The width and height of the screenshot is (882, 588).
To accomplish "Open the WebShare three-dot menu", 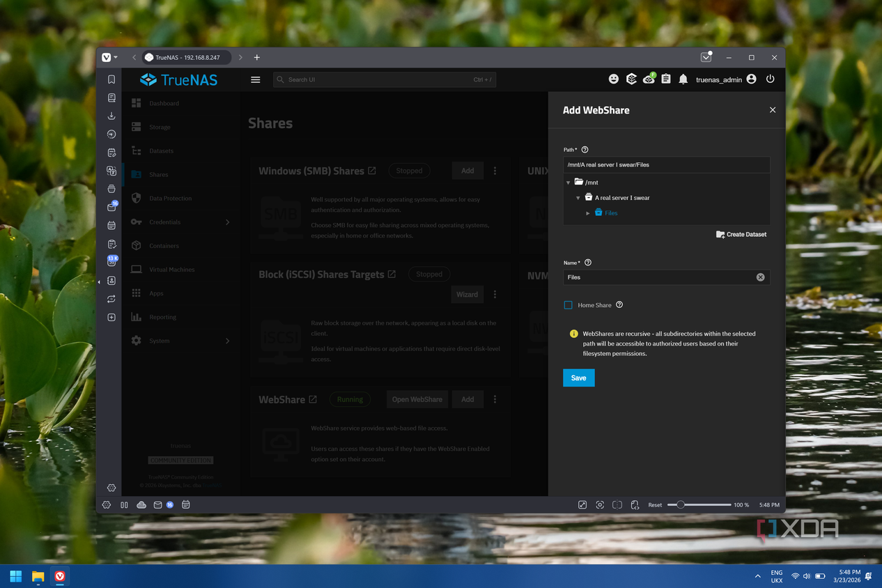I will click(495, 399).
